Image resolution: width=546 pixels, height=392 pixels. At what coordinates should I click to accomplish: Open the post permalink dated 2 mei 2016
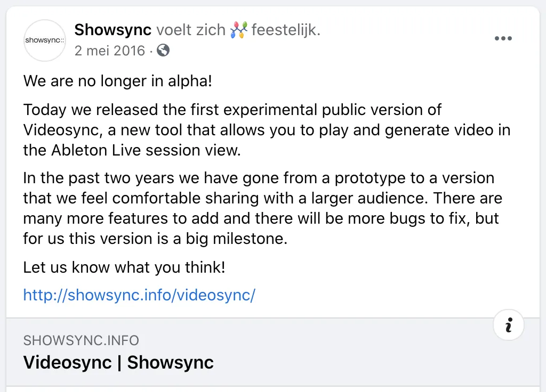click(109, 51)
